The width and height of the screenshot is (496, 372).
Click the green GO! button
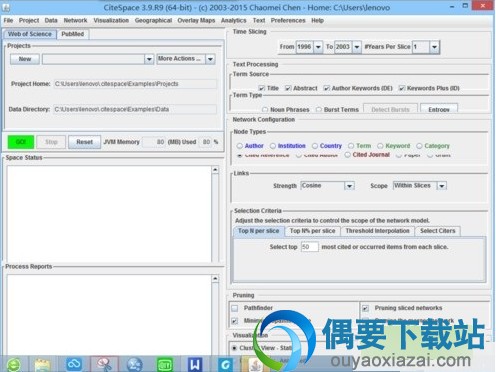pos(21,142)
